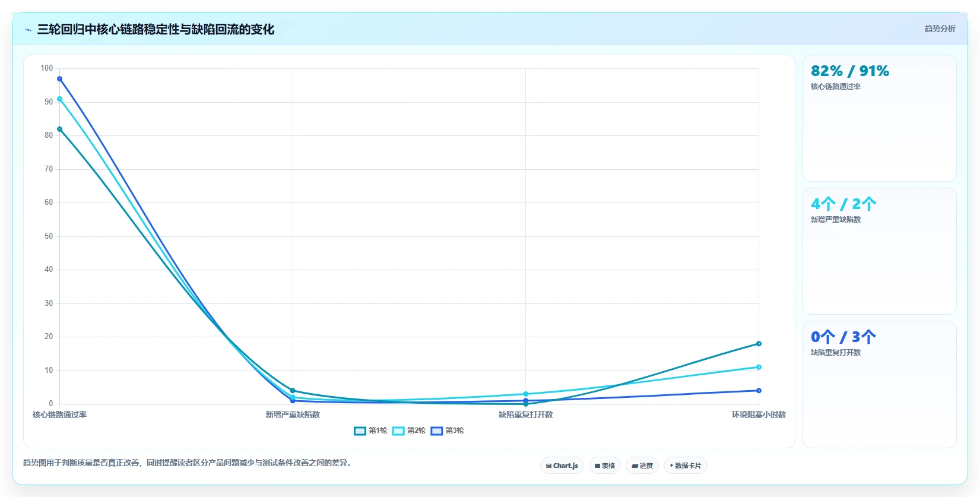The width and height of the screenshot is (980, 497).
Task: Click the 第2轮 data point at 核心链路通过率
Action: (x=59, y=99)
